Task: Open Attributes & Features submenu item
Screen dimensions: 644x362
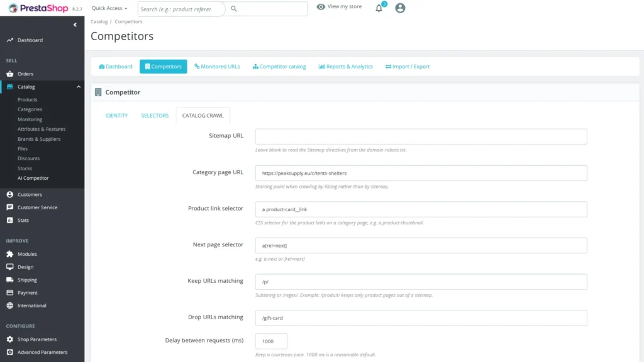Action: (x=42, y=129)
